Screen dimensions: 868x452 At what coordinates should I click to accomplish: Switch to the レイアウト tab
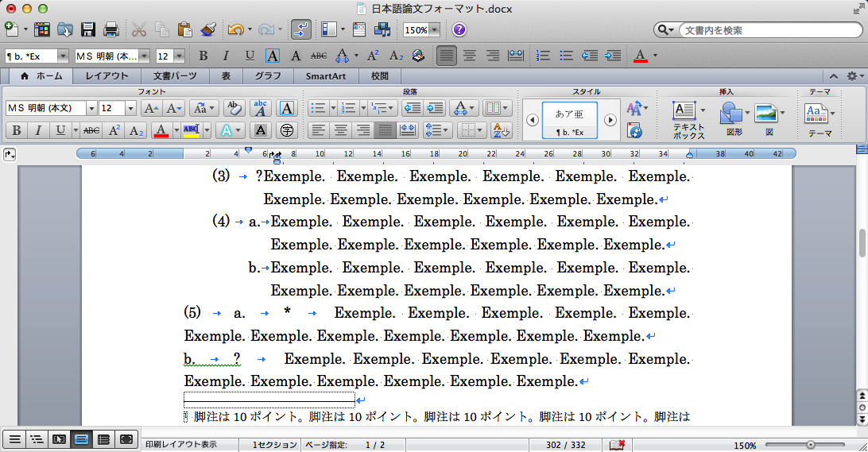click(107, 76)
